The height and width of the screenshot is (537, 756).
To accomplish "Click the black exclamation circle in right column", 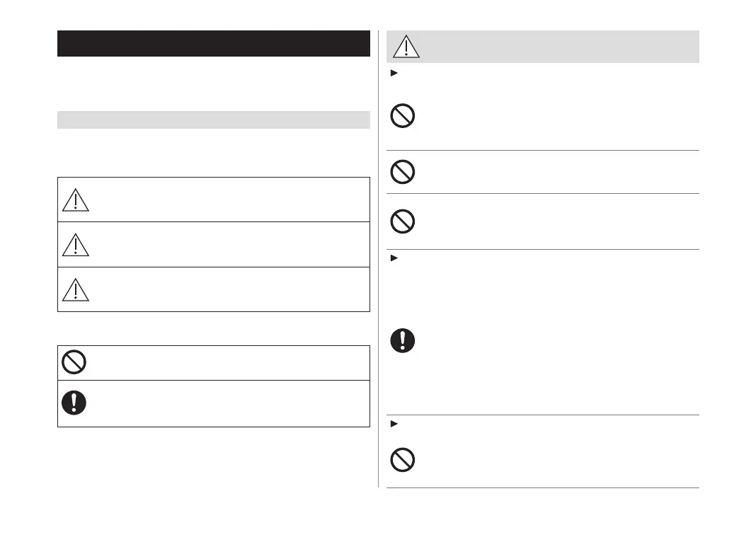I will point(403,340).
